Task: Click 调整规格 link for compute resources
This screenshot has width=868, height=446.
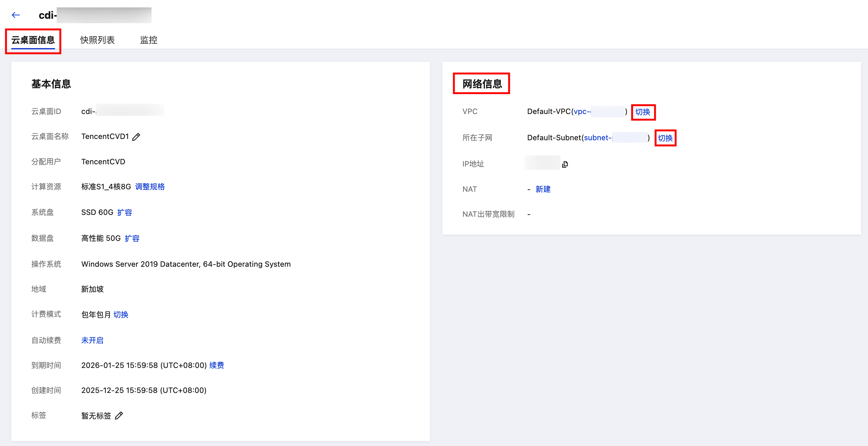Action: 150,187
